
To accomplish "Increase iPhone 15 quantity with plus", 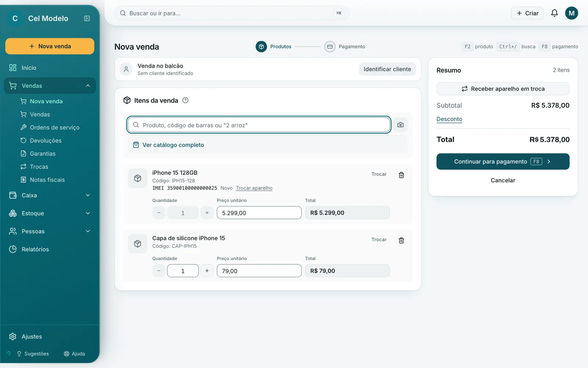I will click(x=207, y=213).
